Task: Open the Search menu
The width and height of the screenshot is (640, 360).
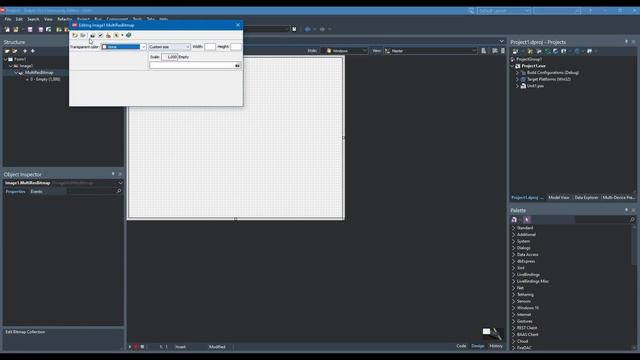Action: pos(33,19)
